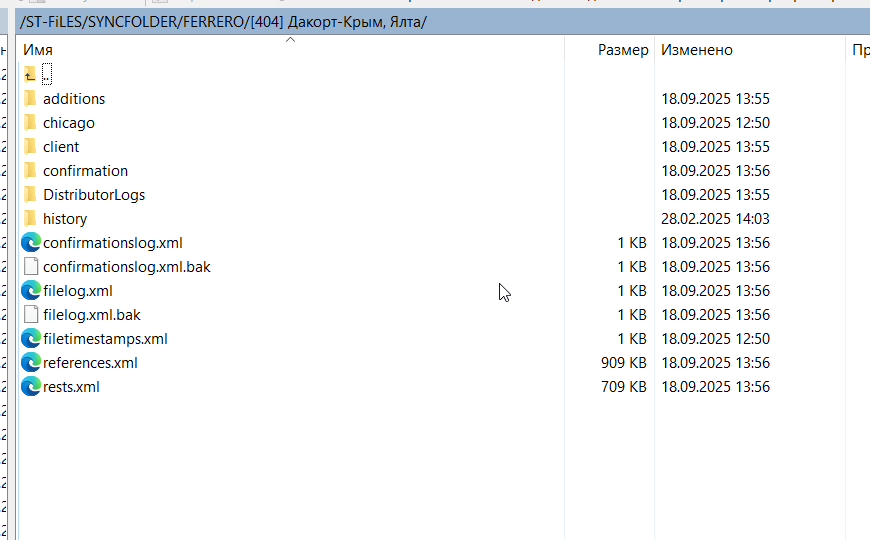Image resolution: width=870 pixels, height=540 pixels.
Task: Select the DistributorLogs folder icon
Action: [x=30, y=194]
